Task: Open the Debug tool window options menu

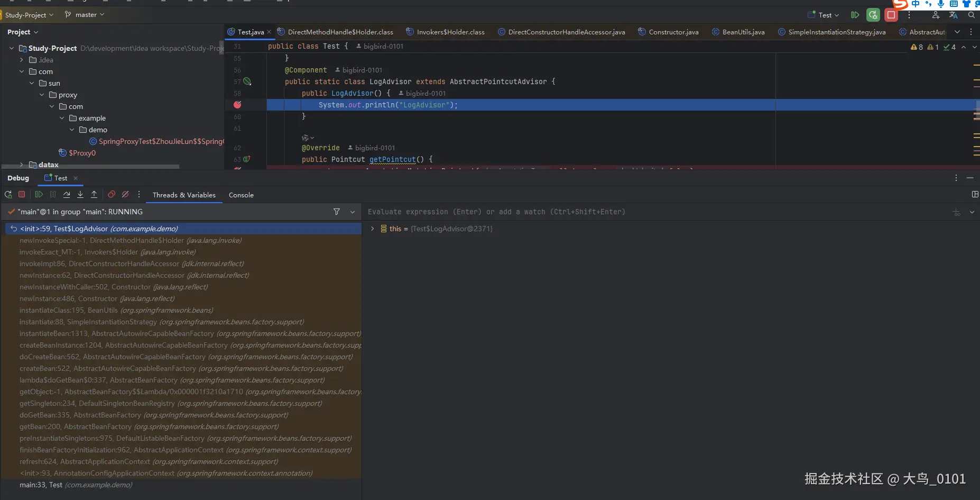Action: 956,178
